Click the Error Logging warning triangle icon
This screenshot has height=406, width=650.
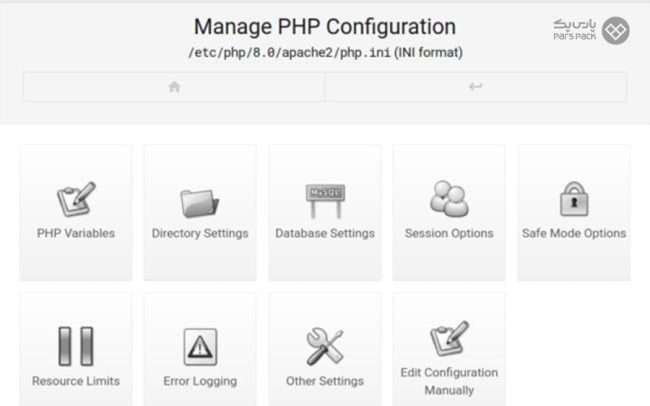click(200, 346)
